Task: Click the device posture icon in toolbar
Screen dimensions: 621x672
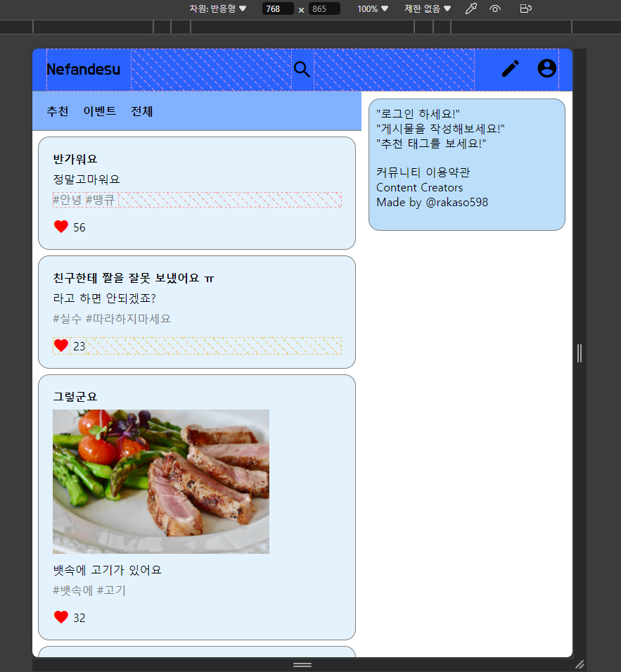Action: 525,8
